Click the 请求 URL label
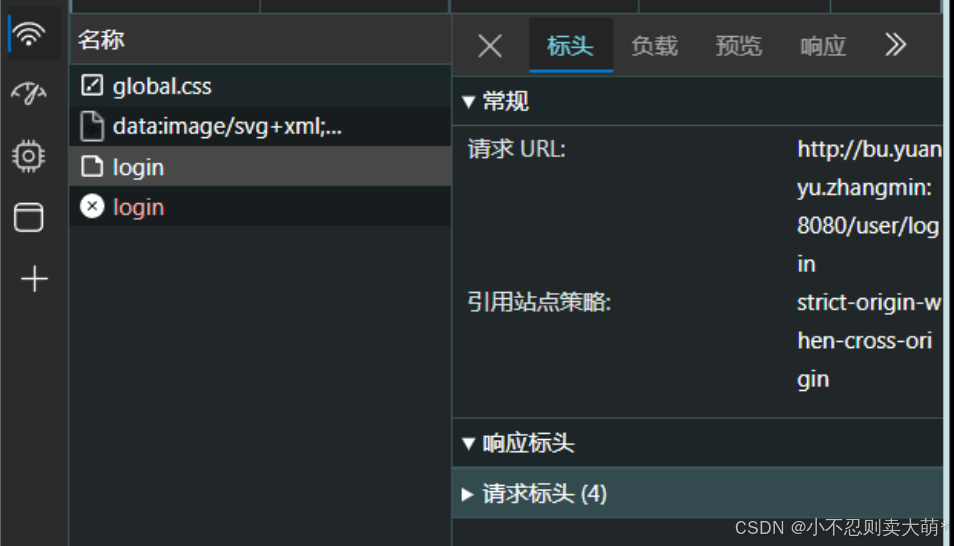 pos(517,149)
